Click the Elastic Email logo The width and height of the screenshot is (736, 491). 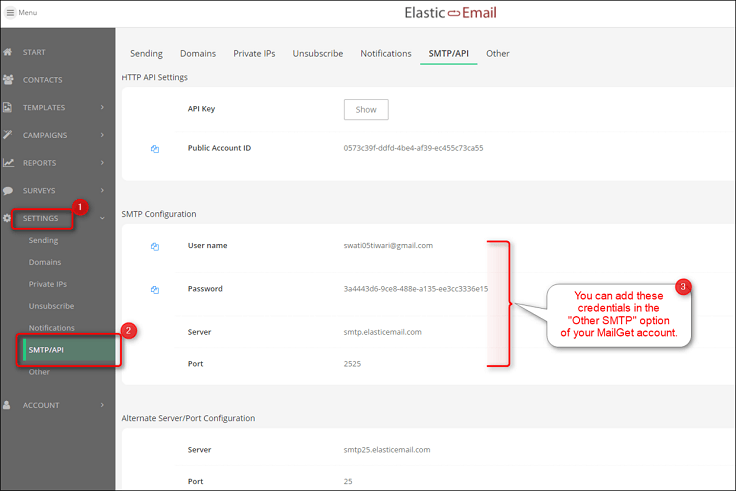450,13
